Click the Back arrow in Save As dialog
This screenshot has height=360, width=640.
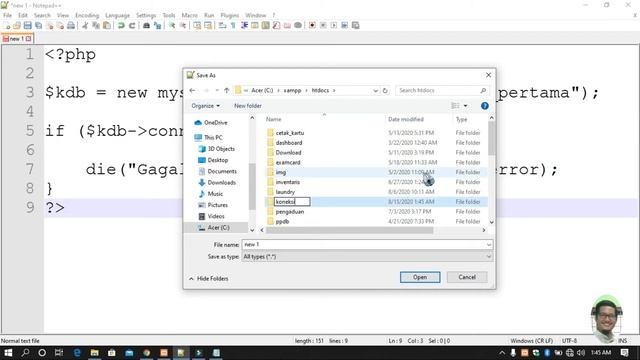[193, 90]
